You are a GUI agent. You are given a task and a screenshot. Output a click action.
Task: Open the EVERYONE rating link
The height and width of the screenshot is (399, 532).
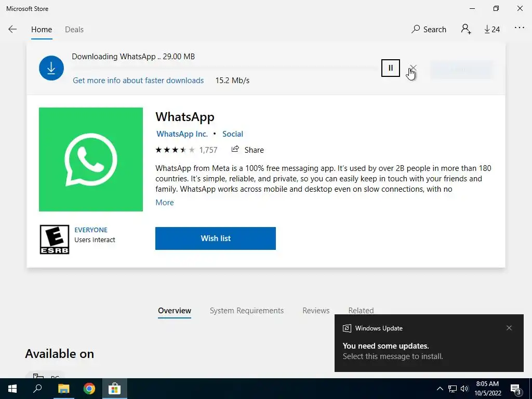click(x=91, y=230)
